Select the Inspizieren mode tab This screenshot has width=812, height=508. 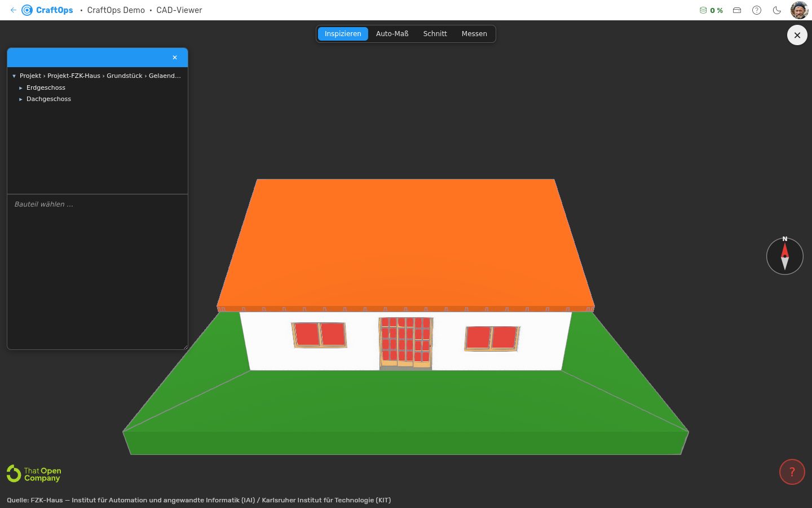(343, 34)
